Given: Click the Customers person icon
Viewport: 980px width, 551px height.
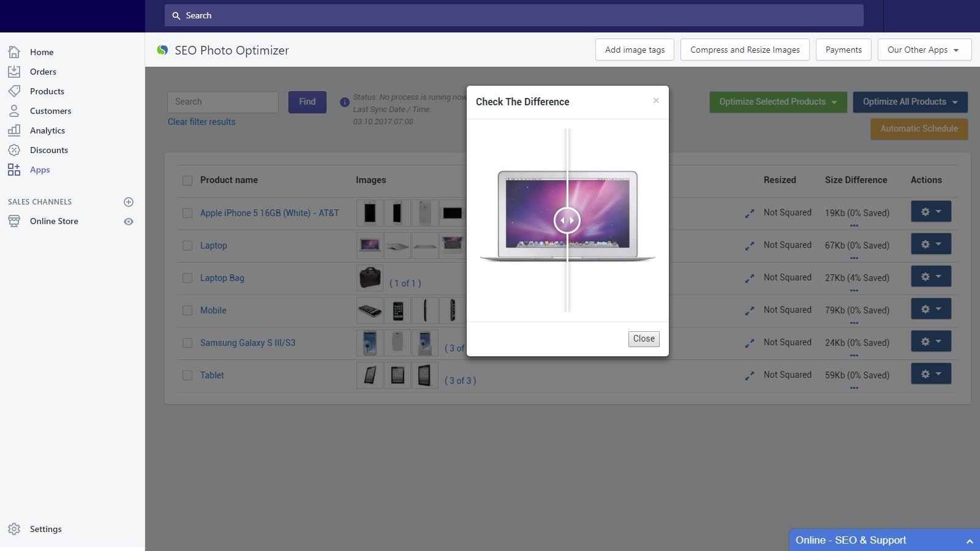Looking at the screenshot, I should pos(14,111).
